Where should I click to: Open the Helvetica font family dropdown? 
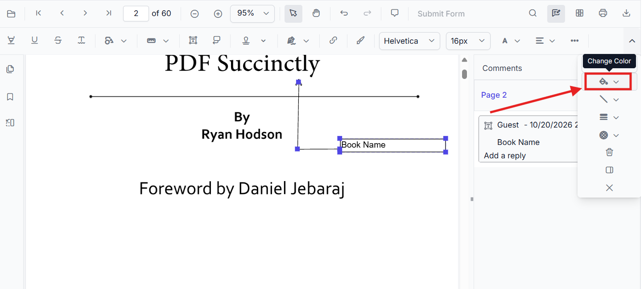tap(409, 41)
